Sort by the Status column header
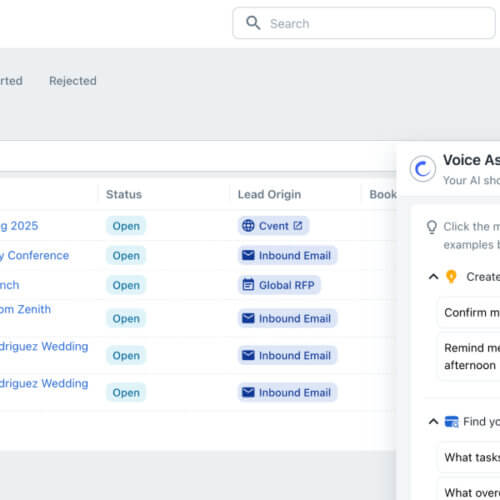Image resolution: width=500 pixels, height=500 pixels. tap(124, 194)
